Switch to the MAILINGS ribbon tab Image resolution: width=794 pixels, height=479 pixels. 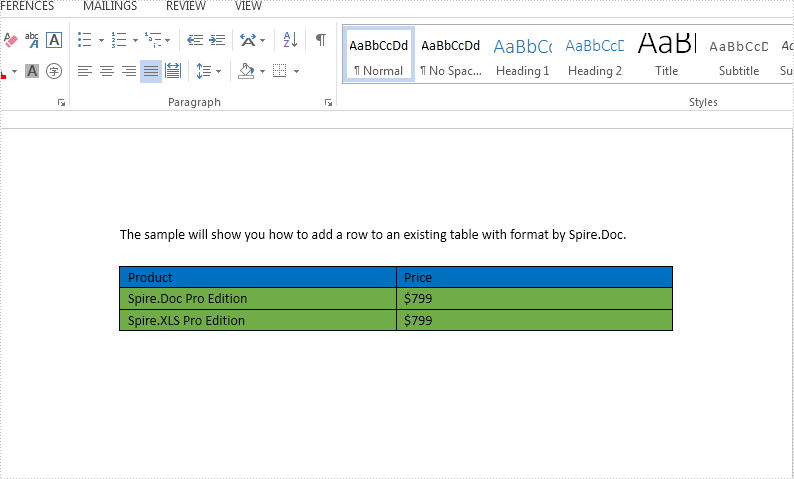(110, 6)
